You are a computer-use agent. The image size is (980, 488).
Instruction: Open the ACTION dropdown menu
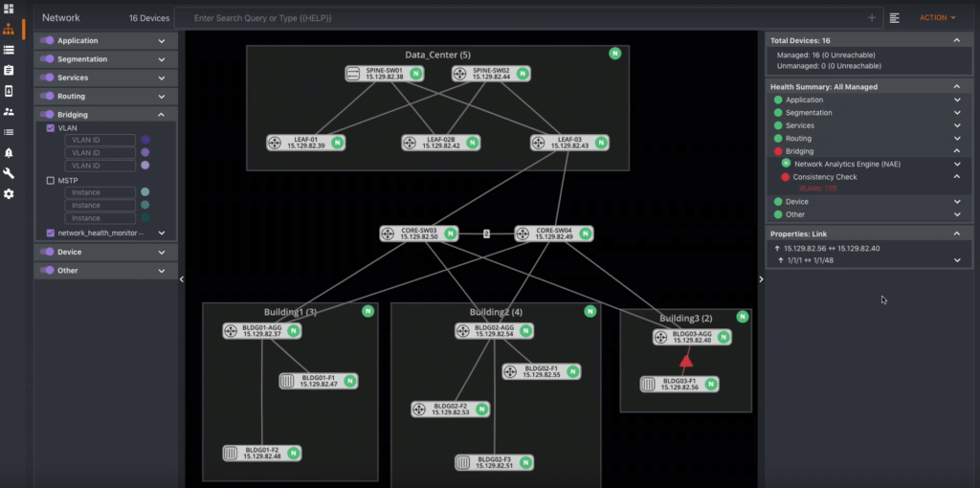pos(938,18)
